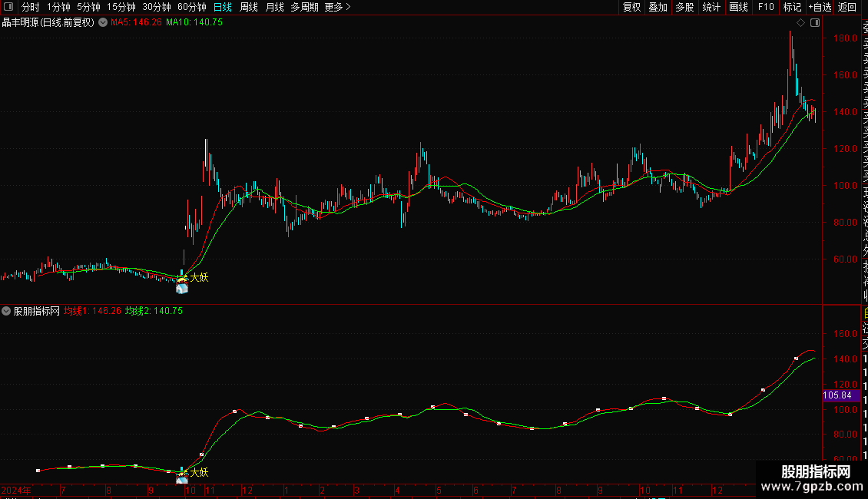868x499 pixels.
Task: Click the 标记 mark button
Action: pos(792,7)
